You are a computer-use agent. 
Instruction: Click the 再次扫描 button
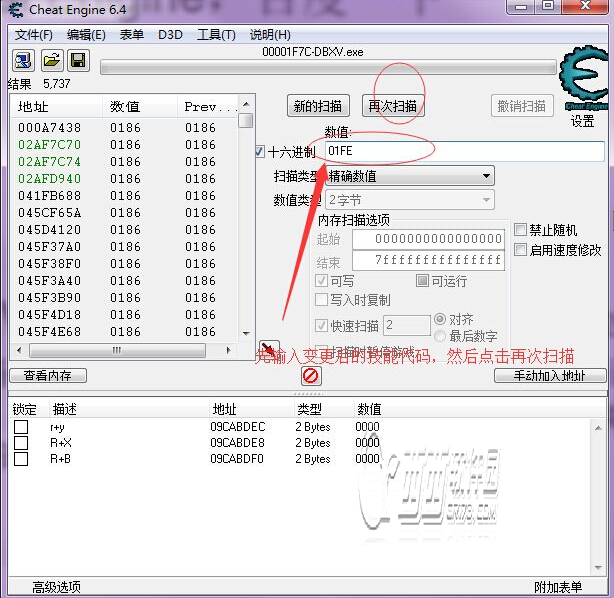click(393, 106)
